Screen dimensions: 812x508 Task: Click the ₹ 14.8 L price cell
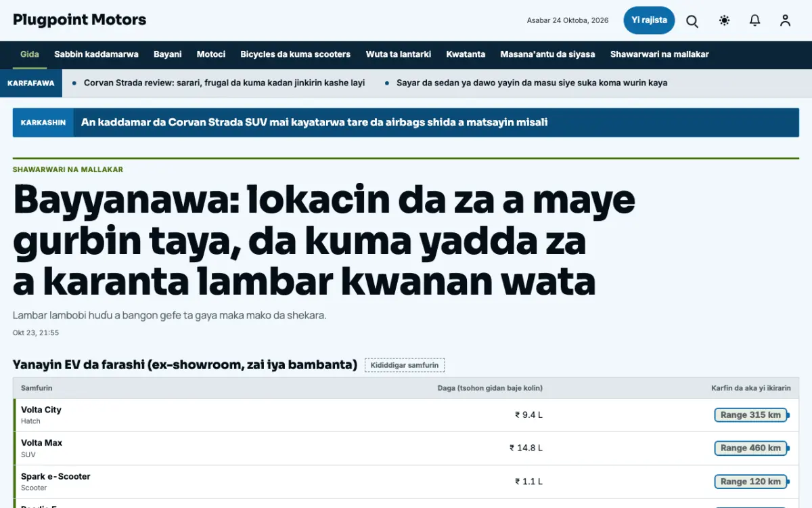pos(526,448)
